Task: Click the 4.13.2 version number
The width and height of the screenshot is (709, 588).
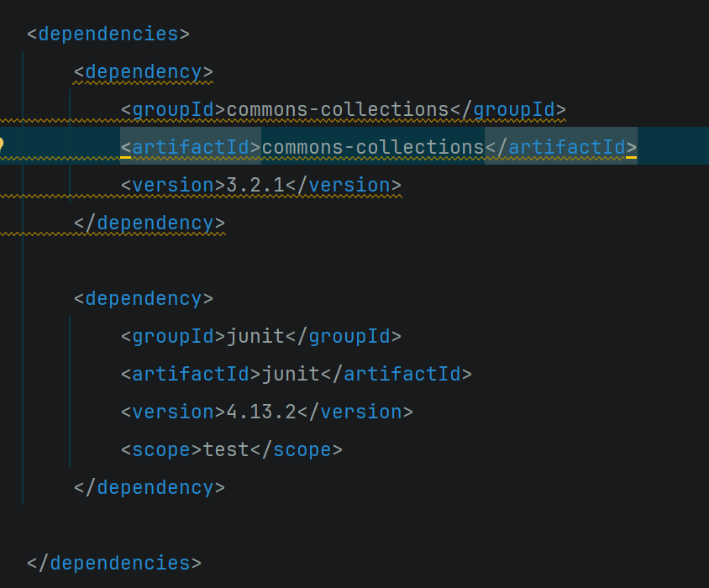Action: [x=261, y=412]
